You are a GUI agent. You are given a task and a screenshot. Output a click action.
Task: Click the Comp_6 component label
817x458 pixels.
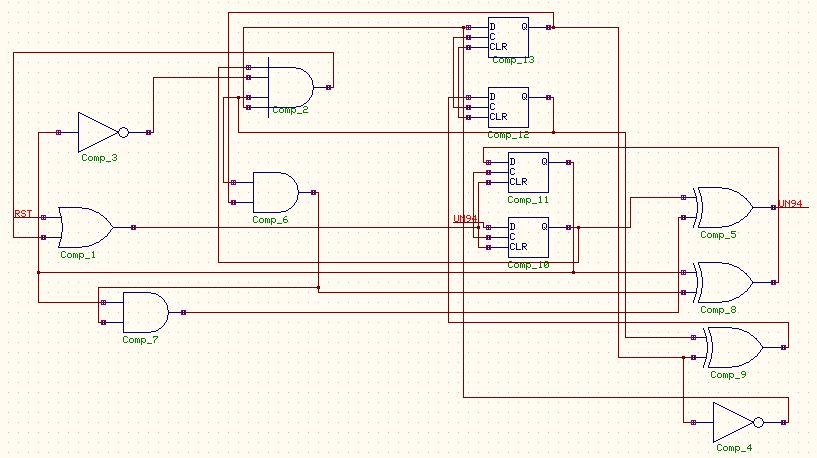(x=270, y=220)
